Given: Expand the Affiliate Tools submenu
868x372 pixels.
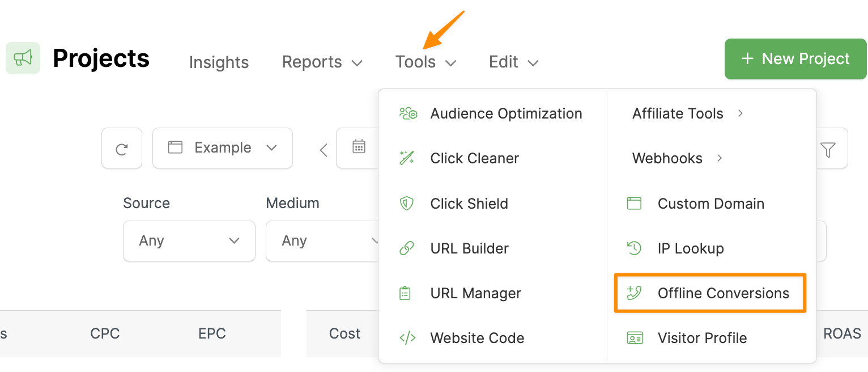Looking at the screenshot, I should [687, 113].
